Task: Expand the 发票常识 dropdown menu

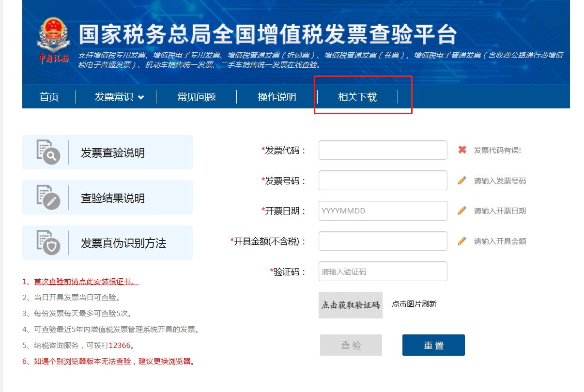Action: click(119, 97)
